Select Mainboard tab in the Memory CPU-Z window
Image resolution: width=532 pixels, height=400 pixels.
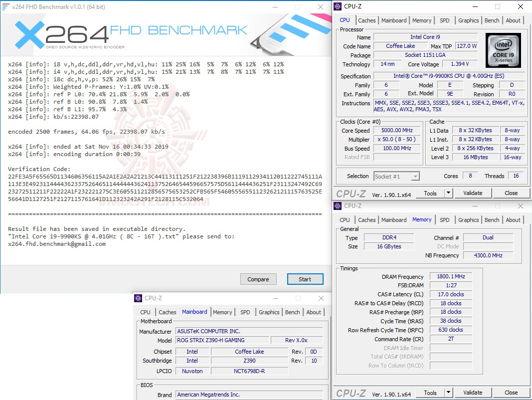[x=394, y=220]
